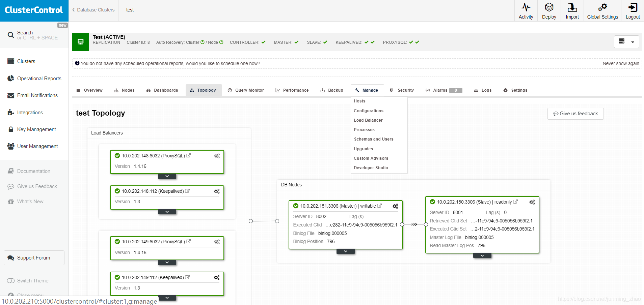
Task: Switch to the Backup tab
Action: (332, 90)
